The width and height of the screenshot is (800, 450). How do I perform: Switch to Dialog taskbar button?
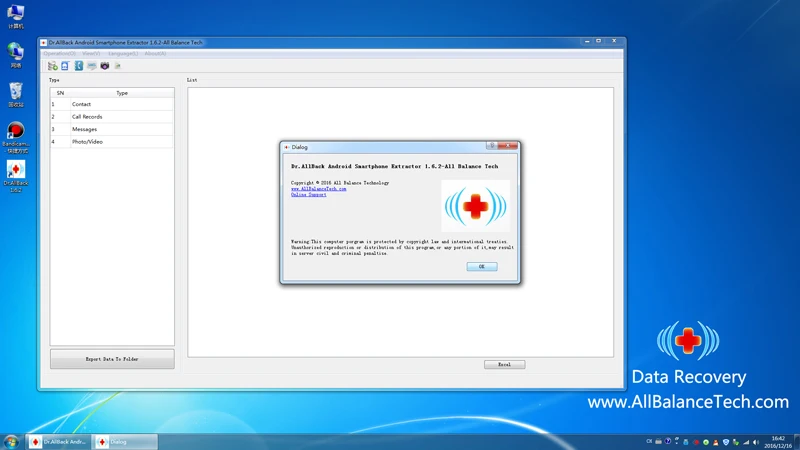click(124, 442)
